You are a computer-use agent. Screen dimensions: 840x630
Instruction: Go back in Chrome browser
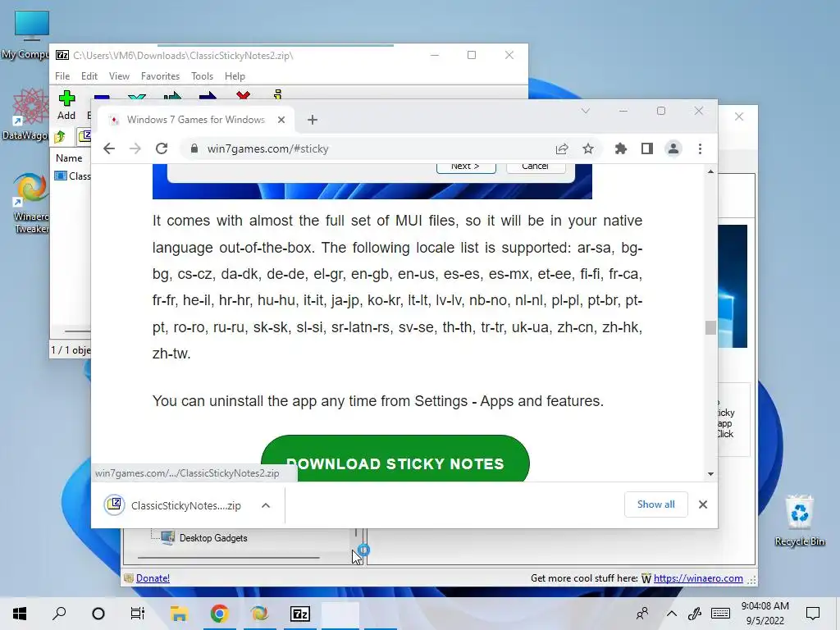[x=109, y=148]
